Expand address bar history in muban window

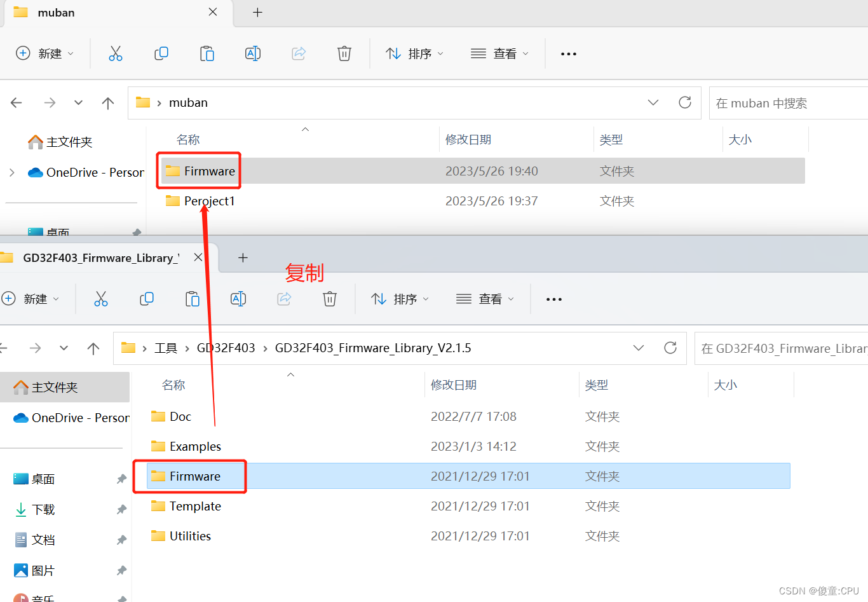[x=653, y=102]
